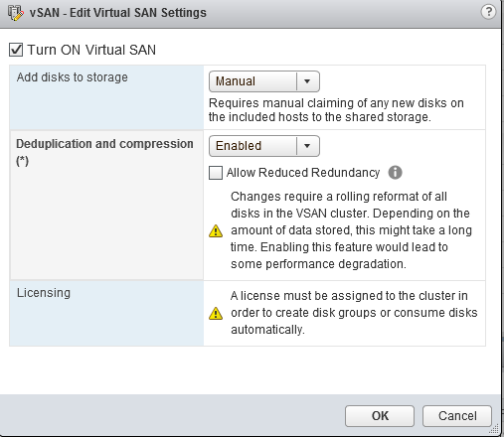Click the 'A license must be assigned' message
Screen dimensions: 504x437
pos(354,313)
